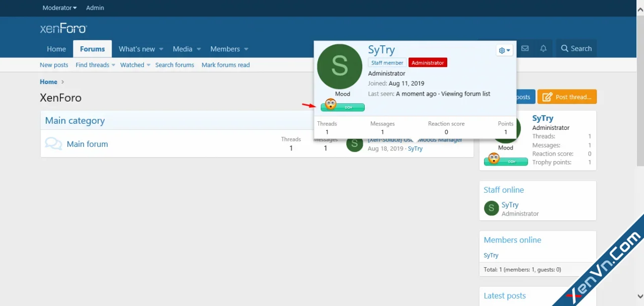Click SyTry name in profile popup
This screenshot has width=644, height=306.
point(381,50)
